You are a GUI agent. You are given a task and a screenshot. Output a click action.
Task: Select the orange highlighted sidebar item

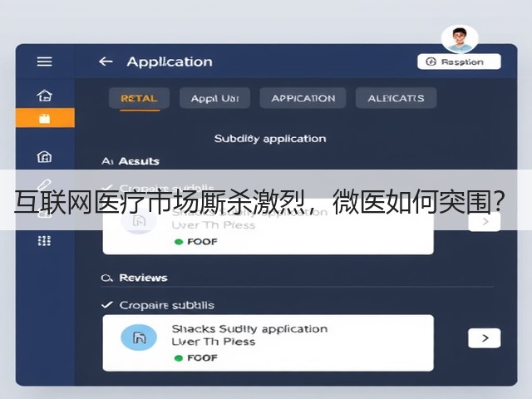(45, 118)
